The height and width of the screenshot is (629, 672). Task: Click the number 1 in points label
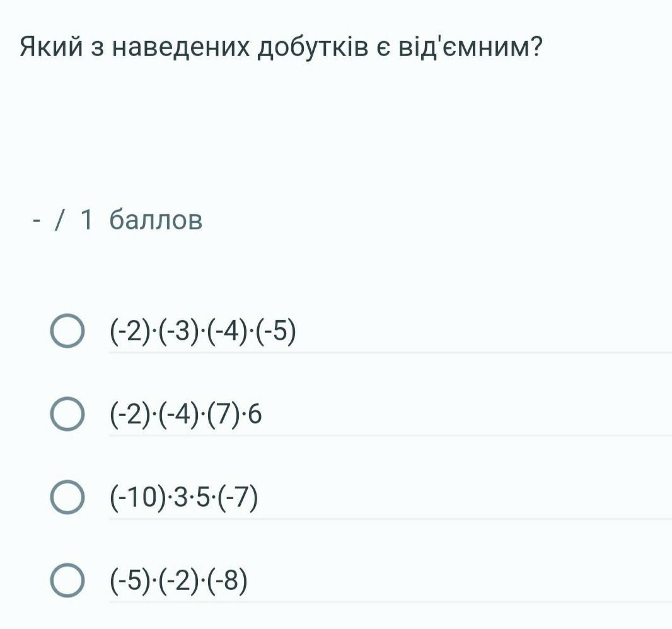click(88, 220)
